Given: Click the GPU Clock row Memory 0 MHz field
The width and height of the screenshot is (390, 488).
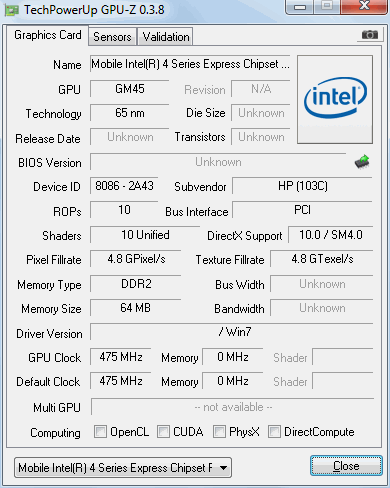Looking at the screenshot, I should point(233,357).
